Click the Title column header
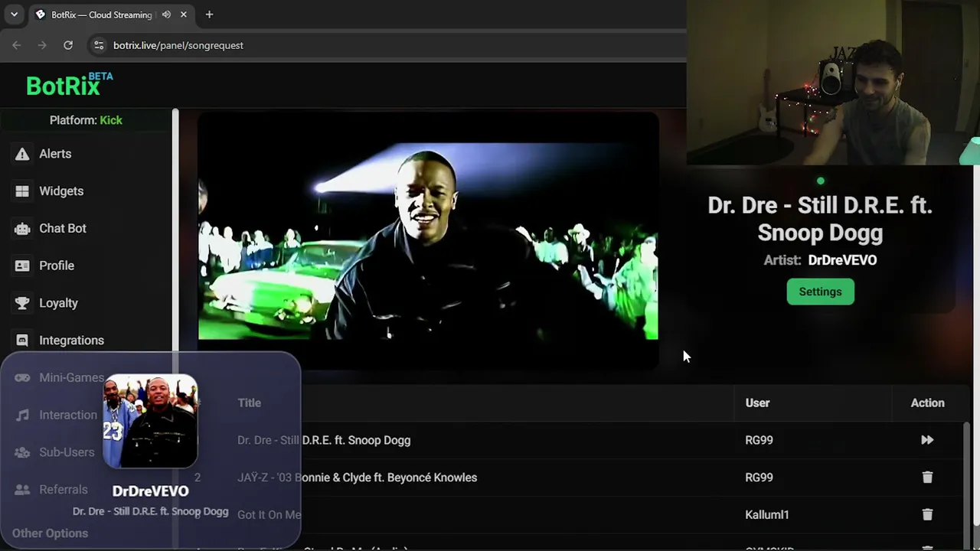980x551 pixels. pos(249,403)
